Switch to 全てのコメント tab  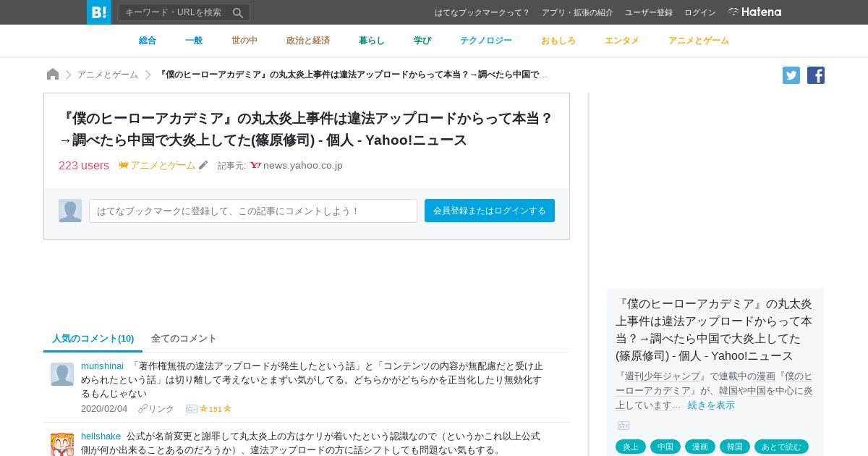pyautogui.click(x=184, y=338)
